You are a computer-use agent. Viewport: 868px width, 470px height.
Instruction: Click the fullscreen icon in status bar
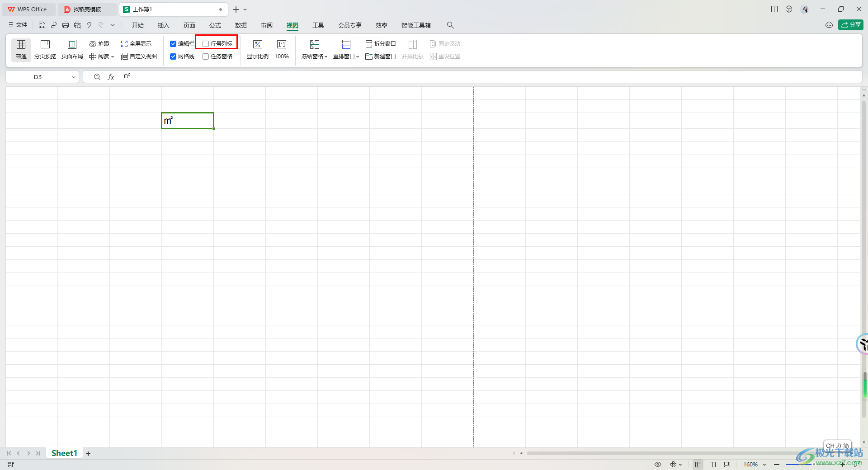pyautogui.click(x=857, y=465)
